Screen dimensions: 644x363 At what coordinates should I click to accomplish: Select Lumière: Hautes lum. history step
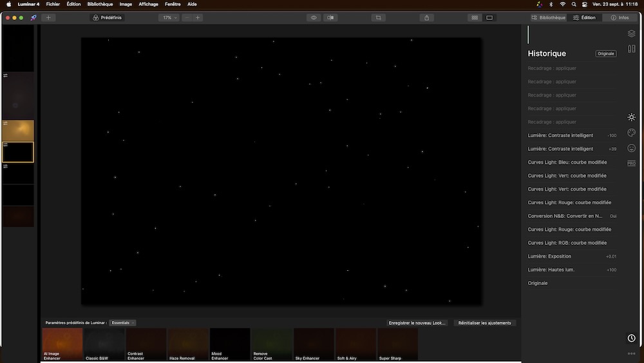point(572,270)
